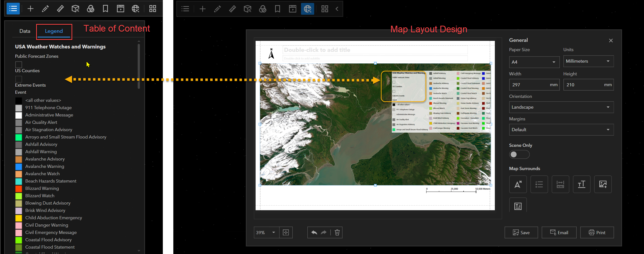Add a legend map surround
Viewport: 644px width, 254px height.
(539, 184)
